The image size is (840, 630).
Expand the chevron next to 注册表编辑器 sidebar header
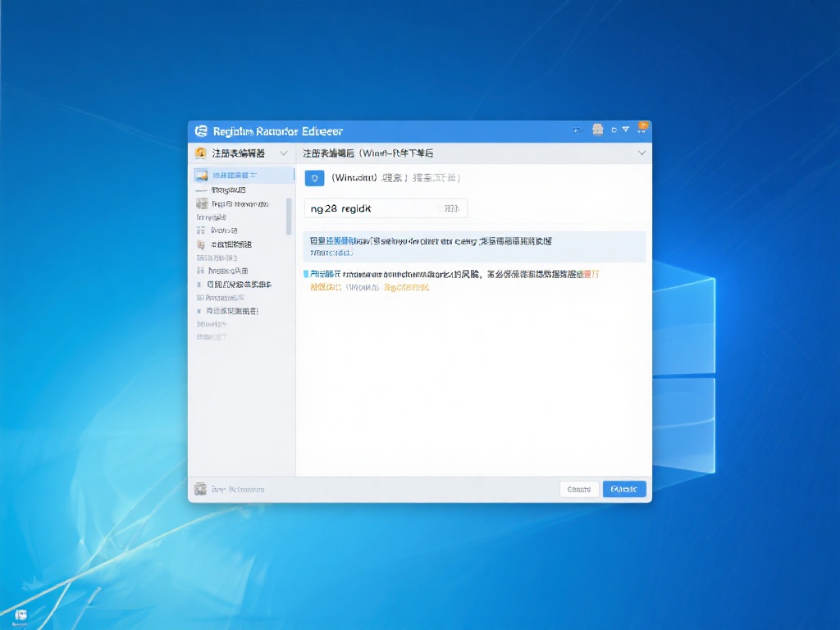(284, 153)
